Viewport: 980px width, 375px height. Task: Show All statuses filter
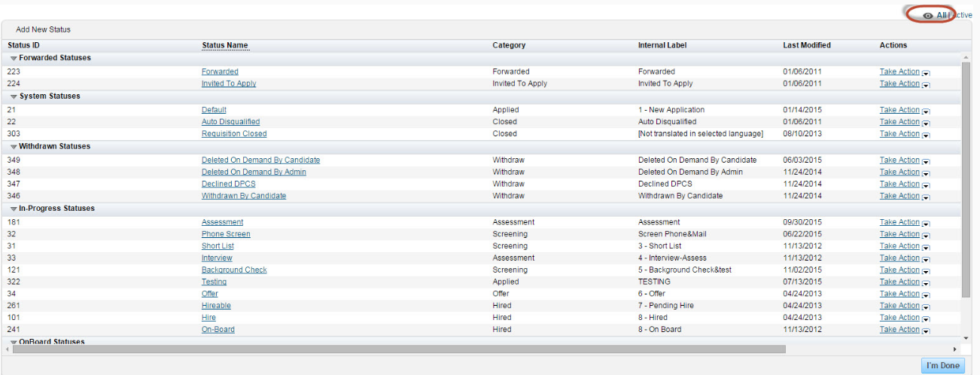coord(941,15)
